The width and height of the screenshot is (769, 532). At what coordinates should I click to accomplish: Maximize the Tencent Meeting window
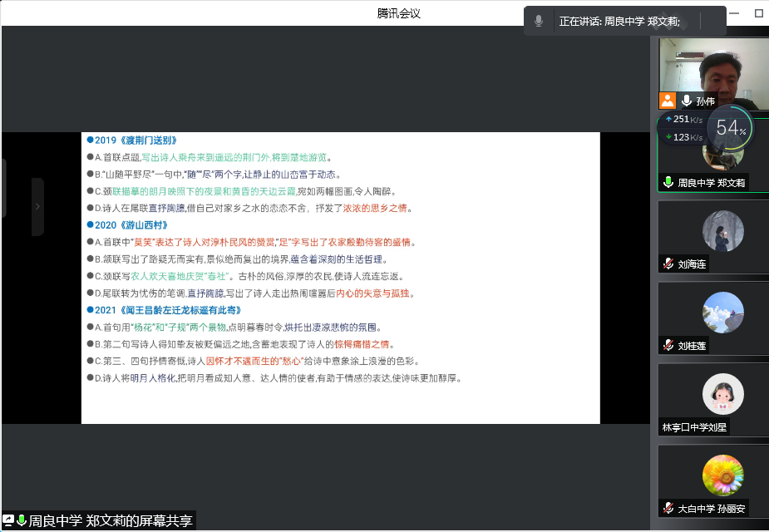[x=758, y=13]
